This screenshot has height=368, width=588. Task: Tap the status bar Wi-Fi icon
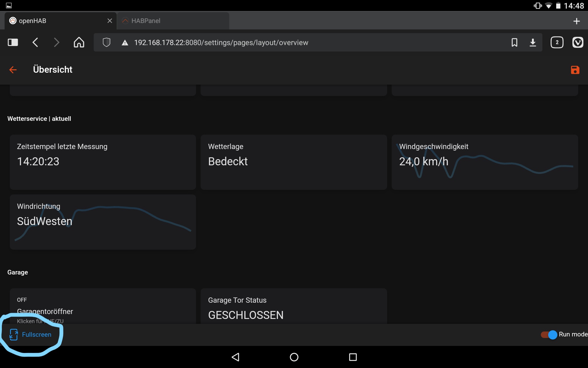point(548,6)
